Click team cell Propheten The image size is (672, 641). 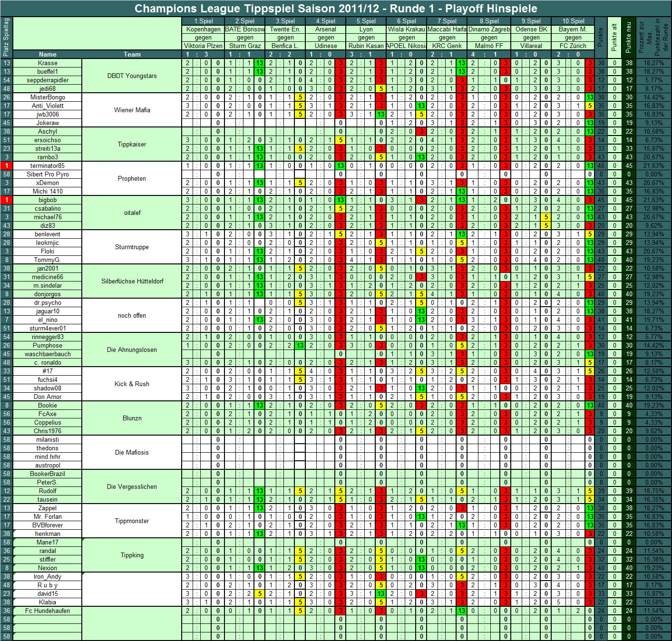tap(132, 178)
